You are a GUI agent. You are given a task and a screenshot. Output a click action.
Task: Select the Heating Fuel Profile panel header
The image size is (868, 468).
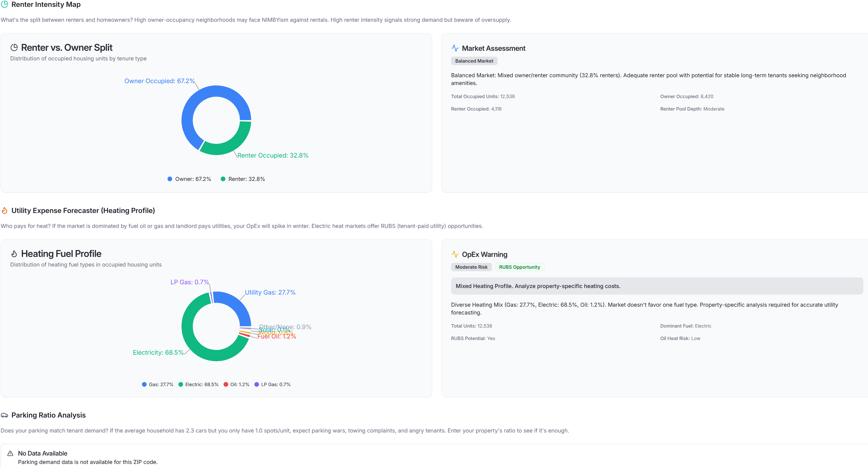[61, 253]
